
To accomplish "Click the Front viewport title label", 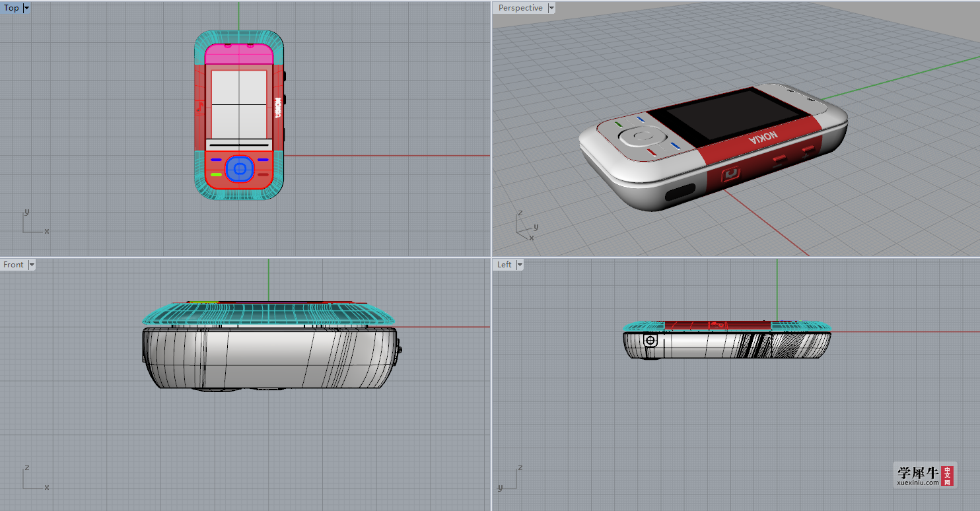I will pos(13,264).
